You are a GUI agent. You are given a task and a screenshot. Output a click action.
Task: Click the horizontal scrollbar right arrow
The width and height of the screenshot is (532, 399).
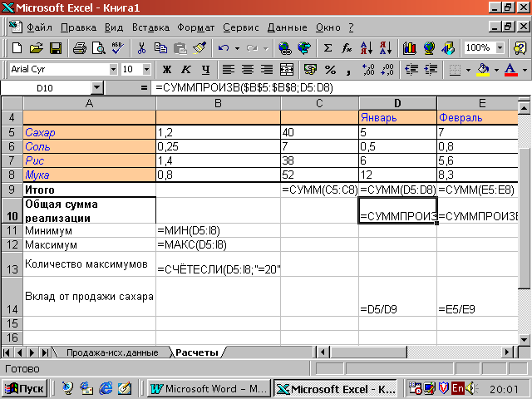(x=507, y=352)
